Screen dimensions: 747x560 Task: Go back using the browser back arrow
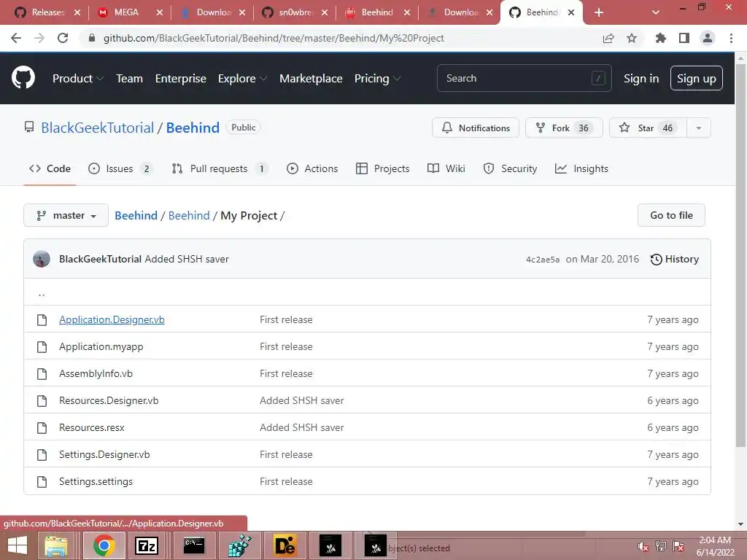(x=16, y=38)
